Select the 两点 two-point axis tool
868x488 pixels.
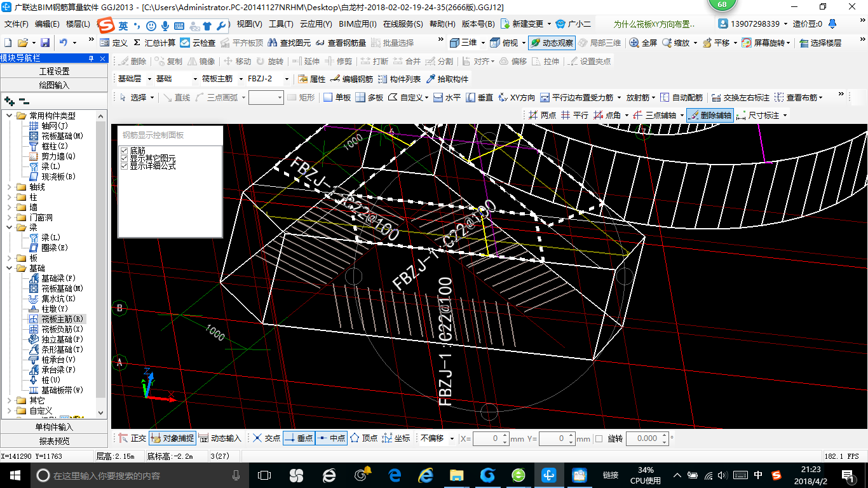542,115
